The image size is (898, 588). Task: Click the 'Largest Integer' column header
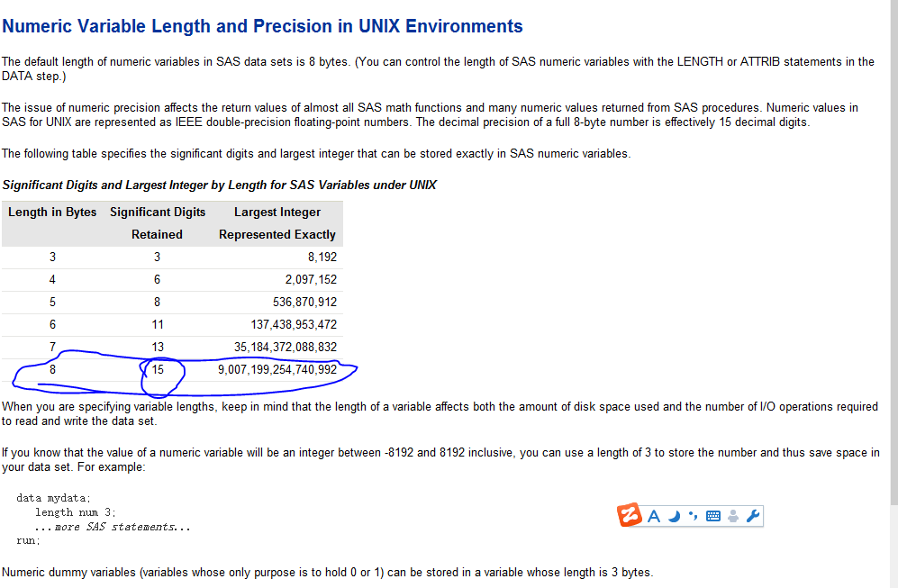pyautogui.click(x=277, y=213)
